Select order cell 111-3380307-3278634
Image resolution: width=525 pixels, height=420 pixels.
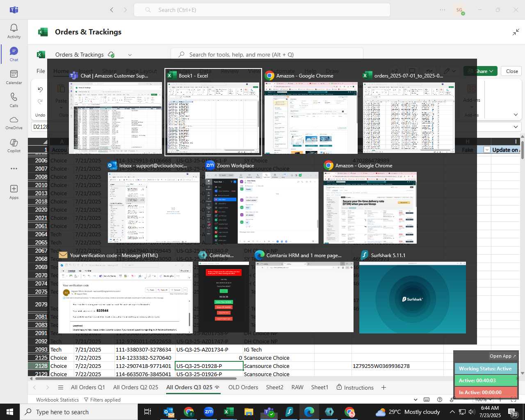[144, 349]
